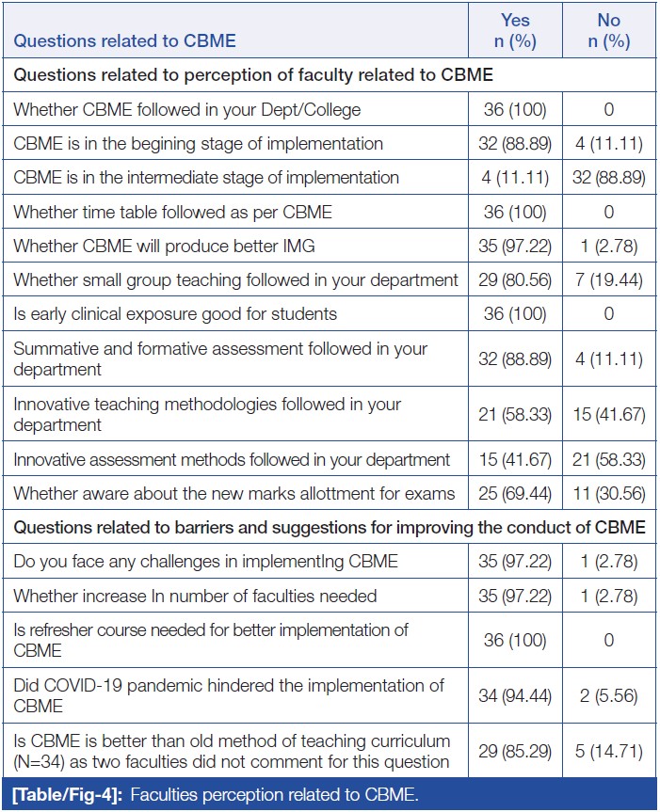Click the barriers and suggestions section heading
The width and height of the screenshot is (660, 812).
(x=329, y=527)
